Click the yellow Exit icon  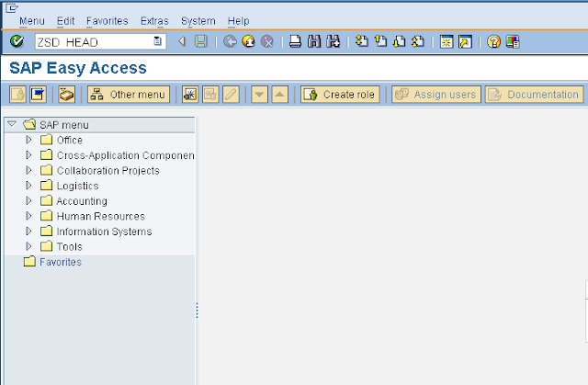coord(248,41)
